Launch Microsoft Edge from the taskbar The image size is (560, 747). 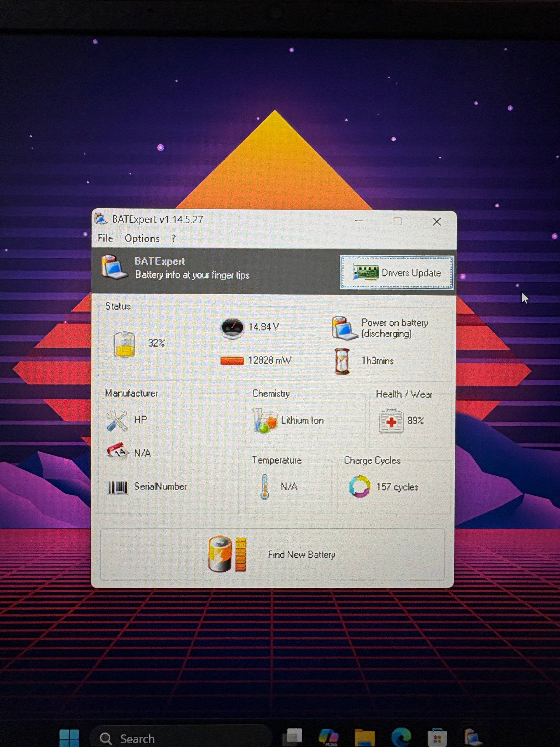coord(401,737)
